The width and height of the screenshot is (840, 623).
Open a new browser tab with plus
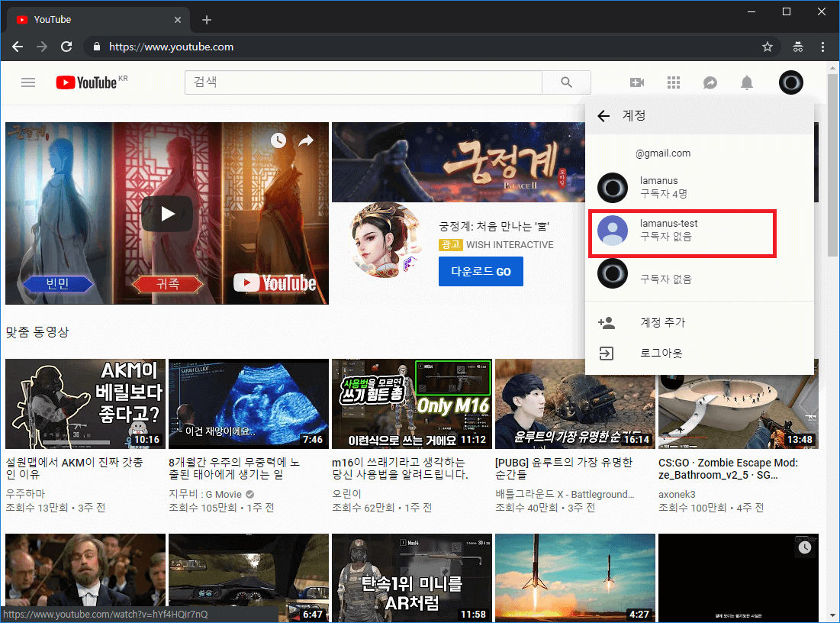[x=206, y=20]
